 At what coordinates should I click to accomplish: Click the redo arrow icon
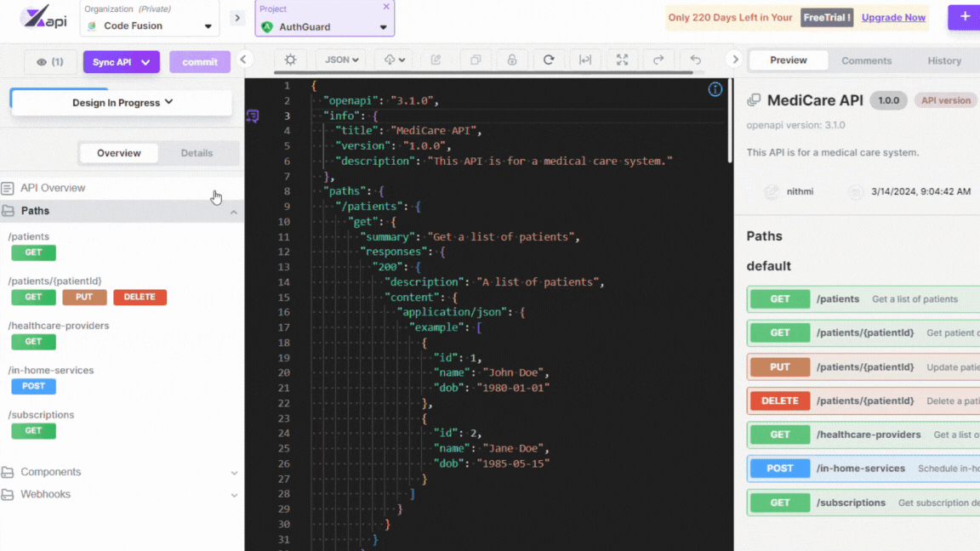pos(658,60)
